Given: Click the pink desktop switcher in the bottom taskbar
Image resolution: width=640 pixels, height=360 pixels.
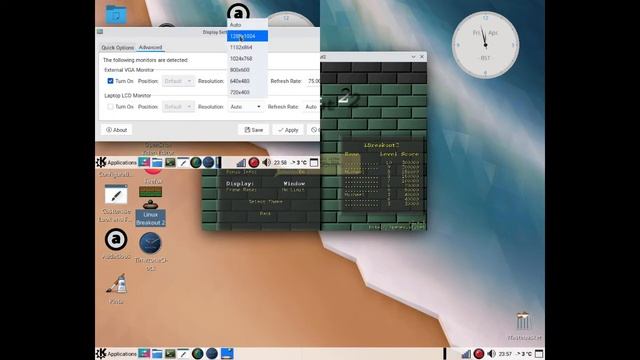Looking at the screenshot, I should click(144, 353).
